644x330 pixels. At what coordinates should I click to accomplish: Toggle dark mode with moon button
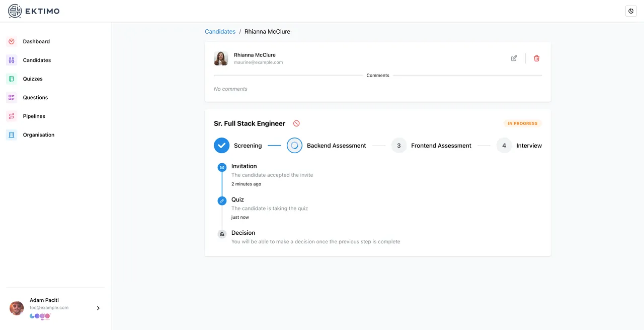click(631, 11)
